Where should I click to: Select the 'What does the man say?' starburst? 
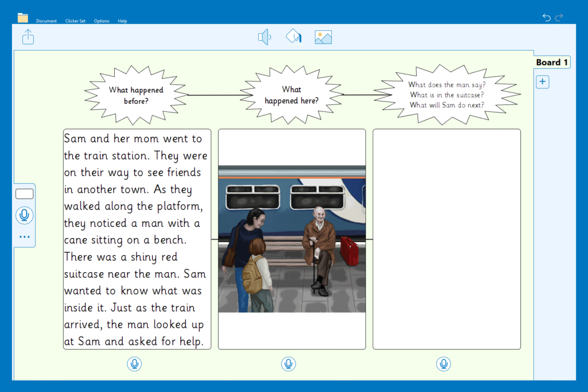coord(447,95)
